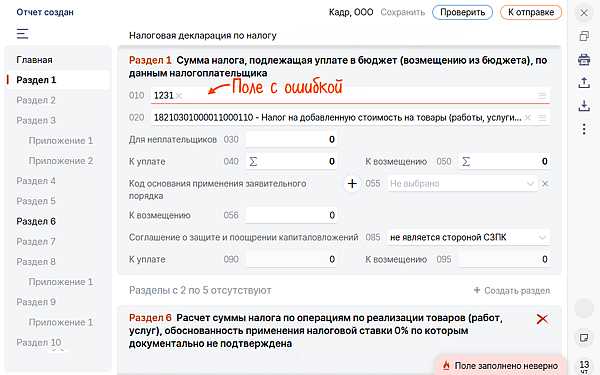Open the field 055 Не выбрано dropdown
This screenshot has width=600, height=375.
[462, 184]
